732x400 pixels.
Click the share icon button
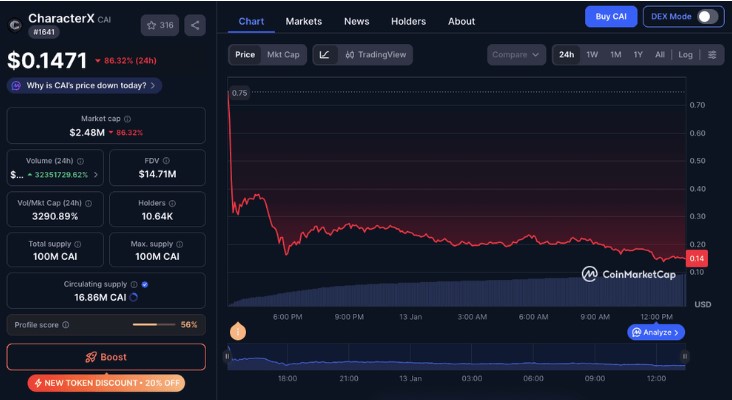pos(195,25)
